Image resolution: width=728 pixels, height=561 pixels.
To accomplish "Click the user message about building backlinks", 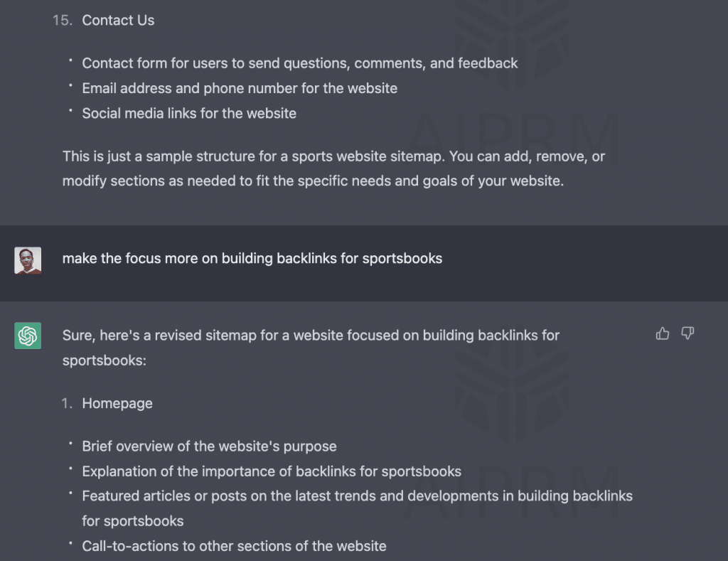I will pyautogui.click(x=252, y=258).
